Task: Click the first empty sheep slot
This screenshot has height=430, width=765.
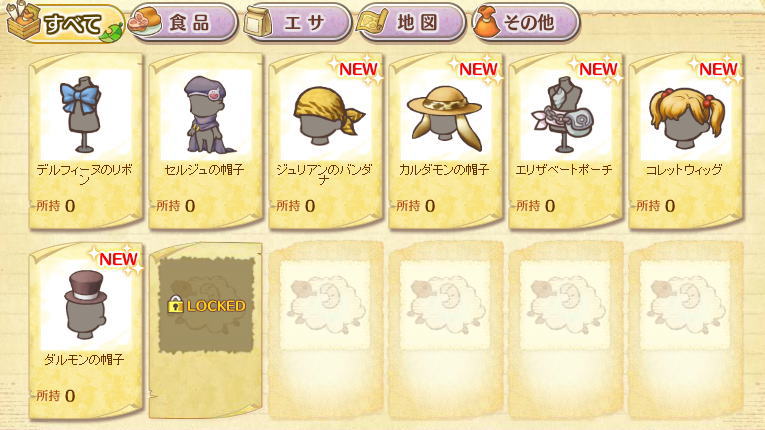Action: pos(325,330)
